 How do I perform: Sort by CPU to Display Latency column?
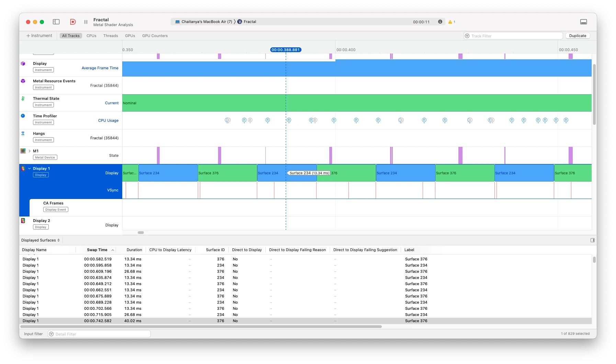170,250
